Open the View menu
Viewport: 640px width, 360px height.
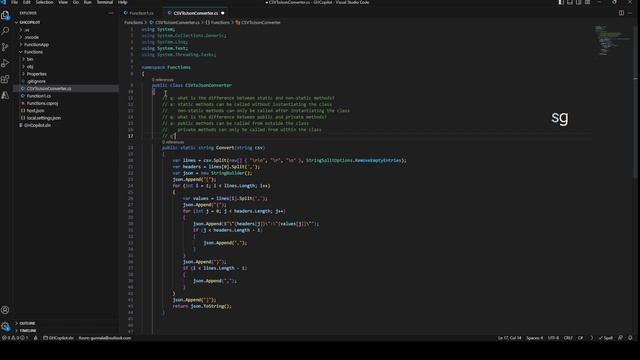coord(63,2)
